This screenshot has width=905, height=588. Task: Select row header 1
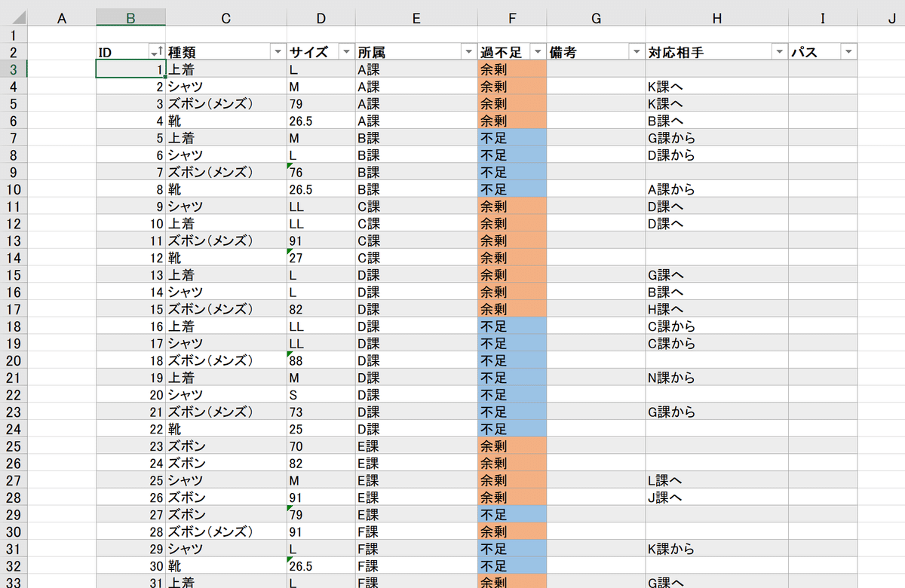pos(14,35)
